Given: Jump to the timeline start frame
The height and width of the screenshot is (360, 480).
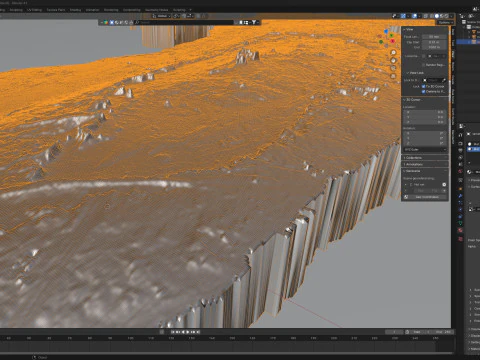Looking at the screenshot, I should point(173,332).
